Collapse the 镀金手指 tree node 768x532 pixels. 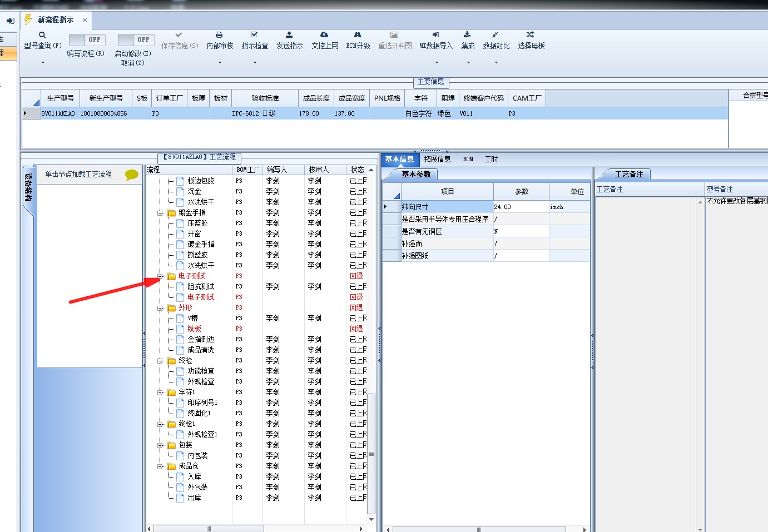point(160,213)
